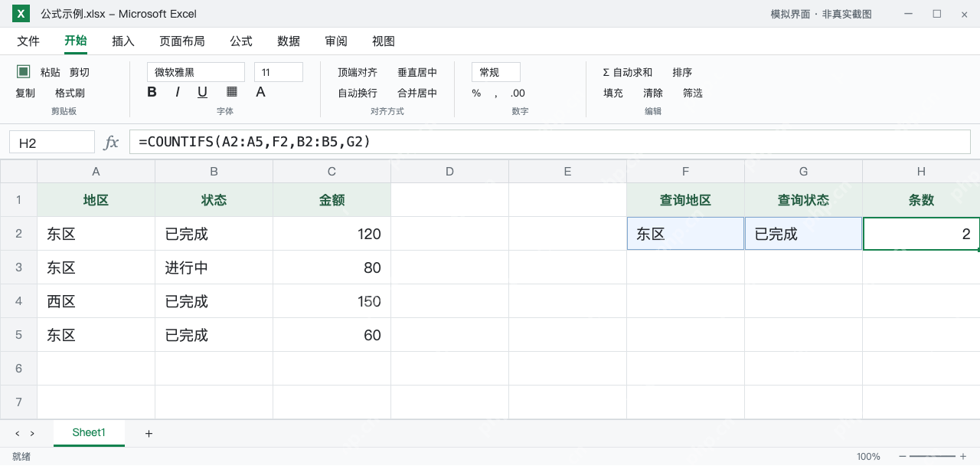980x466 pixels.
Task: Toggle italic formatting with I
Action: (x=177, y=92)
